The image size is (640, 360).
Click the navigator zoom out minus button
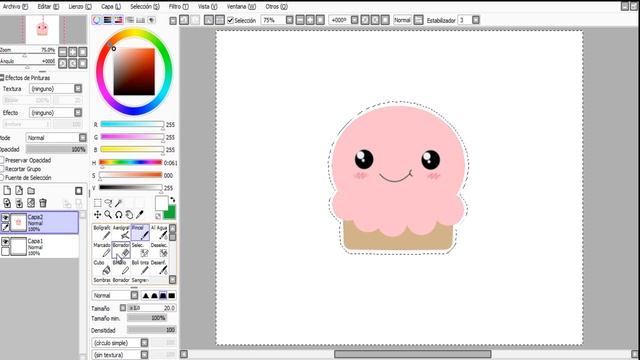63,52
